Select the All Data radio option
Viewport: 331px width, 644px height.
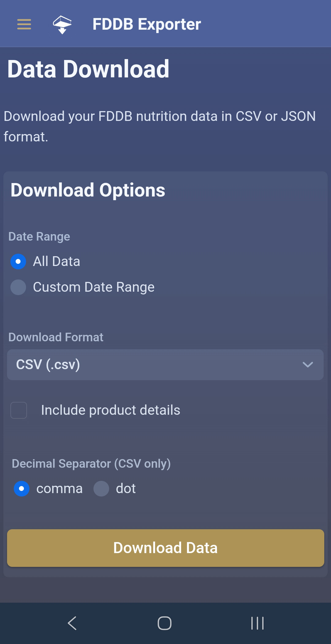coord(18,261)
